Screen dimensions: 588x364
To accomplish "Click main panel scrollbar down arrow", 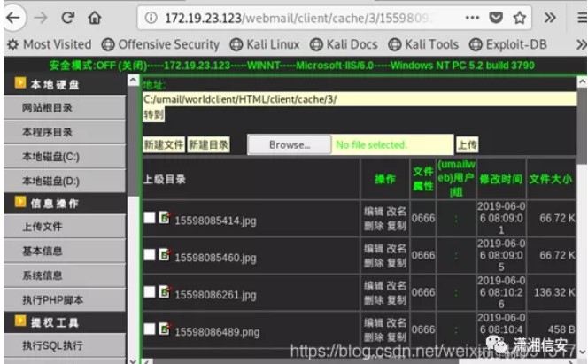I will click(582, 352).
